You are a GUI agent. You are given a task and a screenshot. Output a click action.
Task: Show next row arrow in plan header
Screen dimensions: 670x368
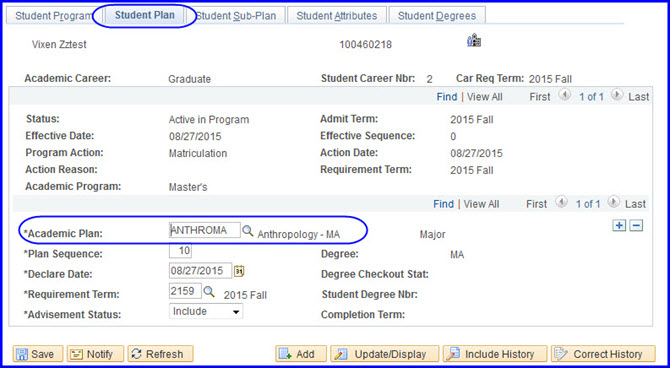[613, 203]
